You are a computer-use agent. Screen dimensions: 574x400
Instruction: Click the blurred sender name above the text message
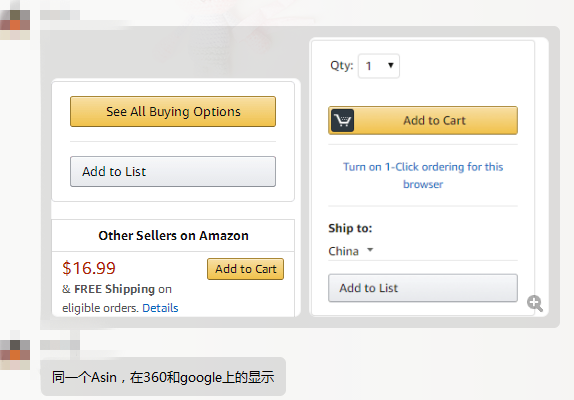click(60, 345)
